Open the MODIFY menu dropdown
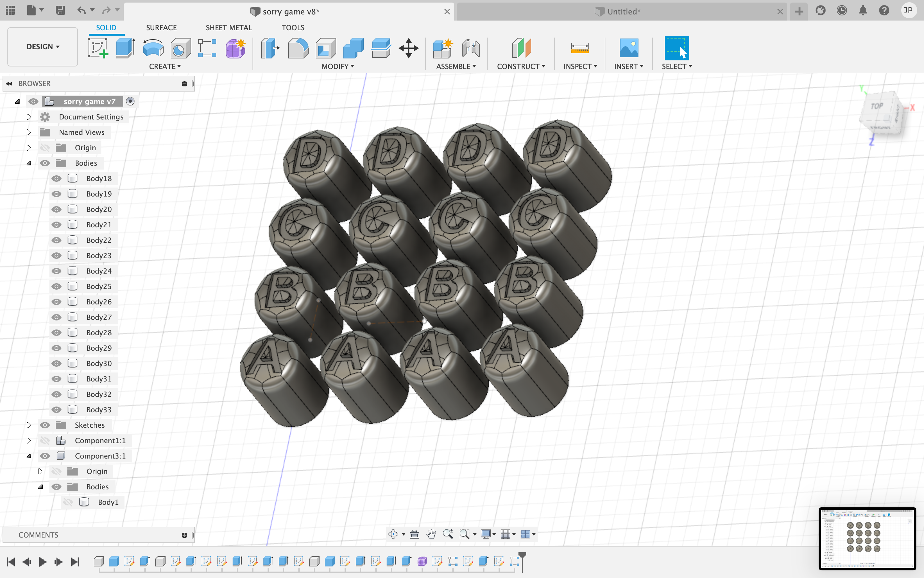924x578 pixels. tap(338, 66)
